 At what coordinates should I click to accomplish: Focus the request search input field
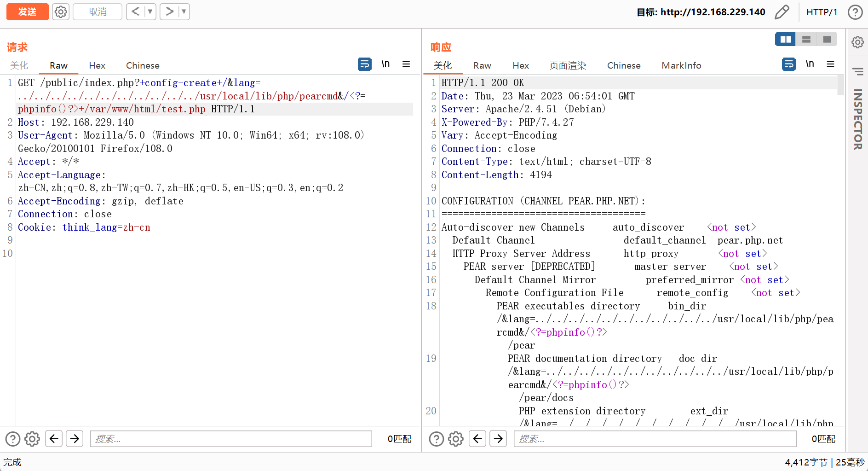tap(231, 439)
